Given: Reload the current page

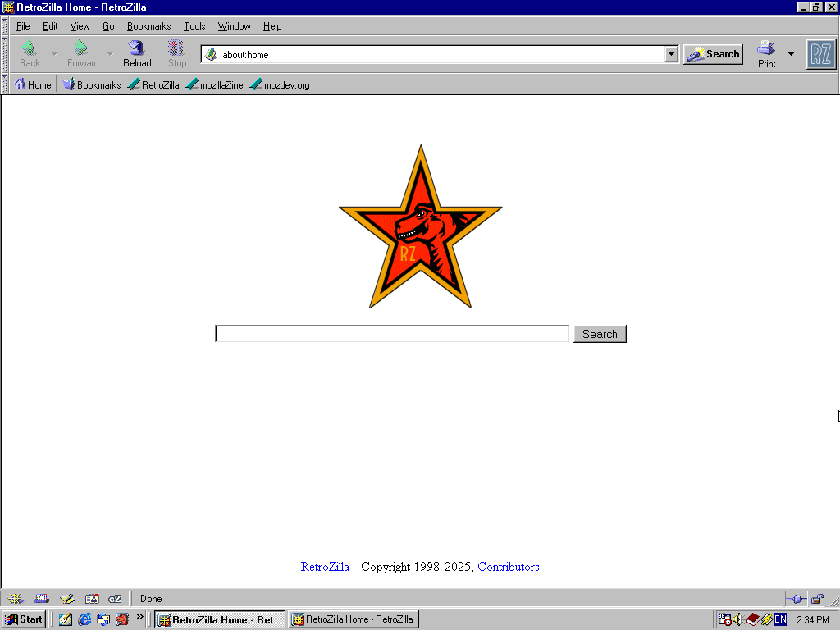Looking at the screenshot, I should point(137,53).
